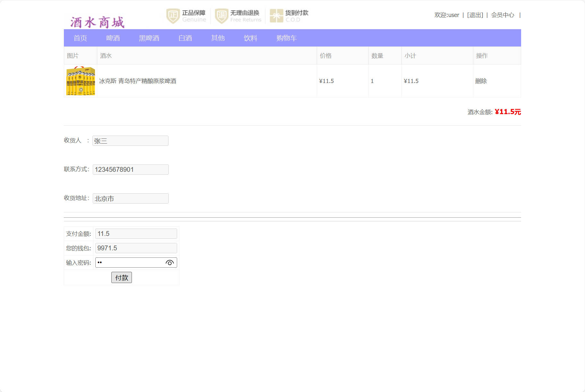
Task: Select the 白酒 category in navigation
Action: [185, 38]
